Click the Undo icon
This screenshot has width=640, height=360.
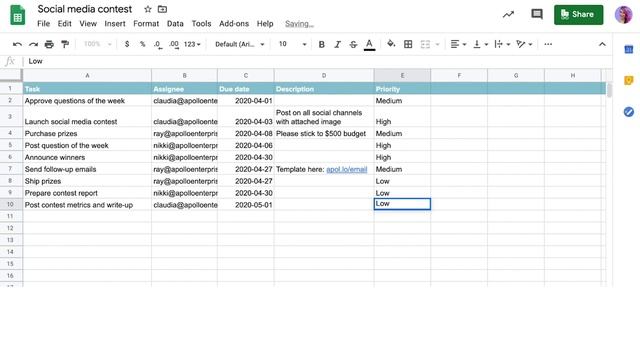[x=17, y=44]
